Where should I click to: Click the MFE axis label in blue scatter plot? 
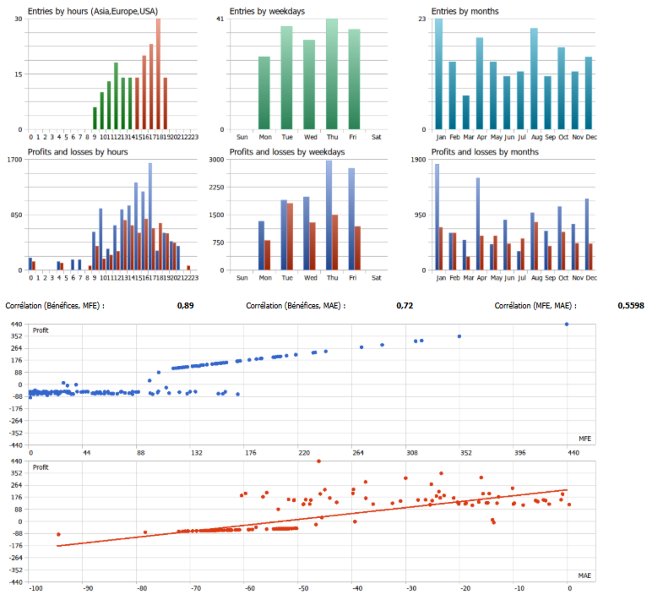585,439
